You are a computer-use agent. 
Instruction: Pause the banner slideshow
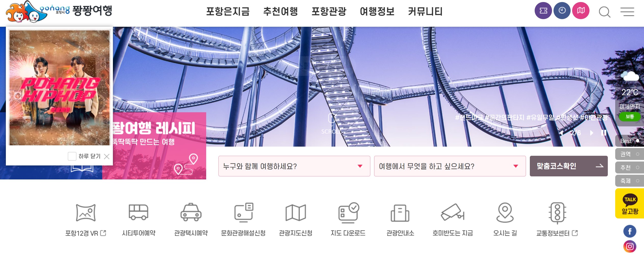603,133
